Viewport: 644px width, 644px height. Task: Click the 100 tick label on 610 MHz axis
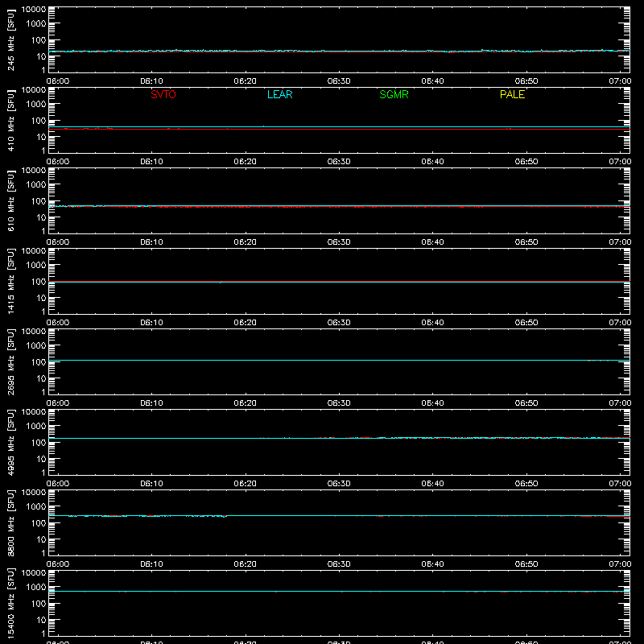point(39,201)
